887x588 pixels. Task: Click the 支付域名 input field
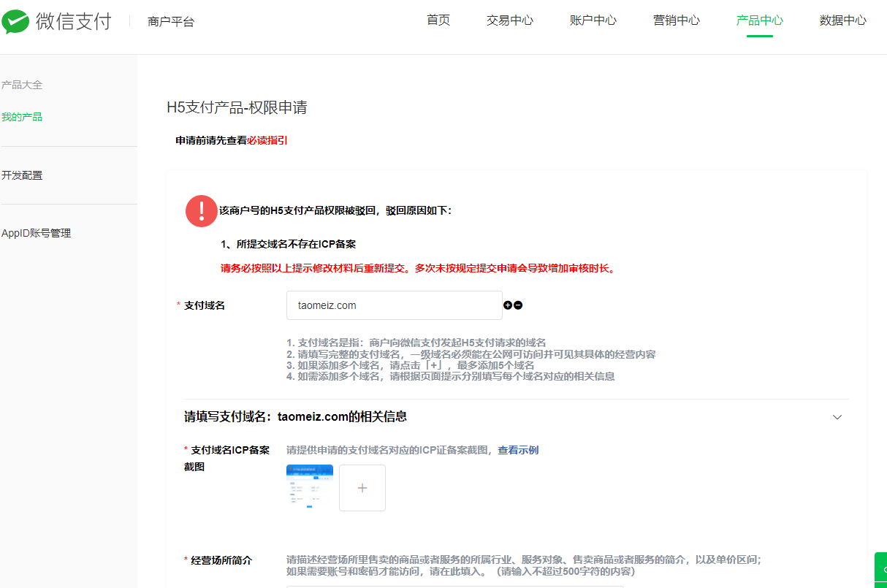[x=395, y=305]
